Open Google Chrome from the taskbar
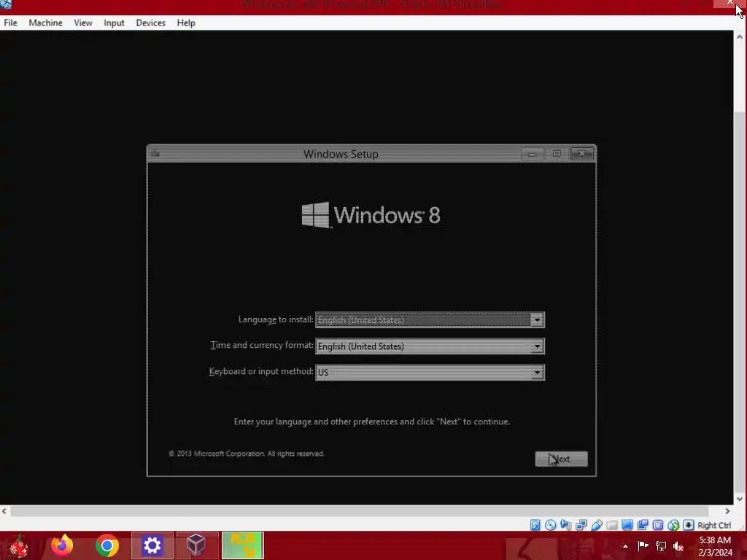Viewport: 747px width, 560px height. coord(107,545)
